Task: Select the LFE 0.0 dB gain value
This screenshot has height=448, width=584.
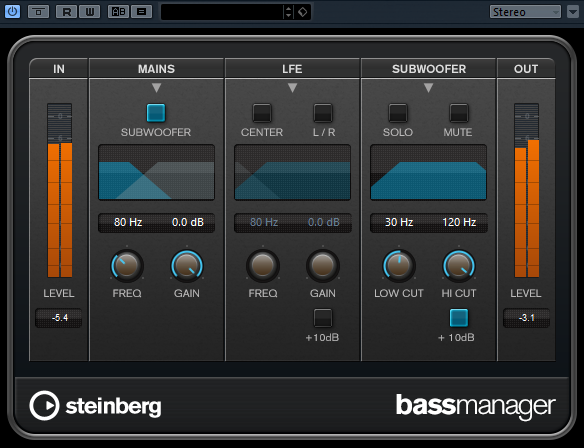Action: pos(324,222)
